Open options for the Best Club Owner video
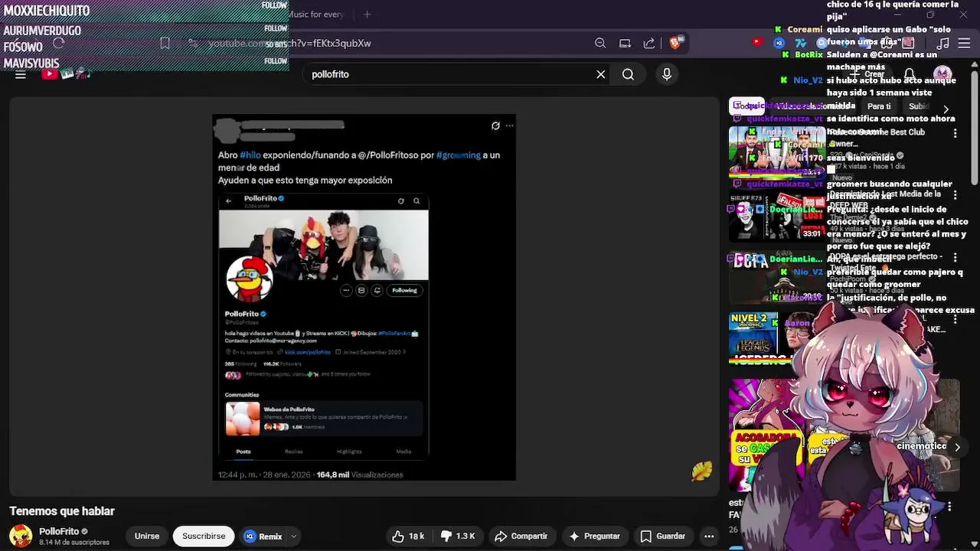980x551 pixels. (x=955, y=134)
